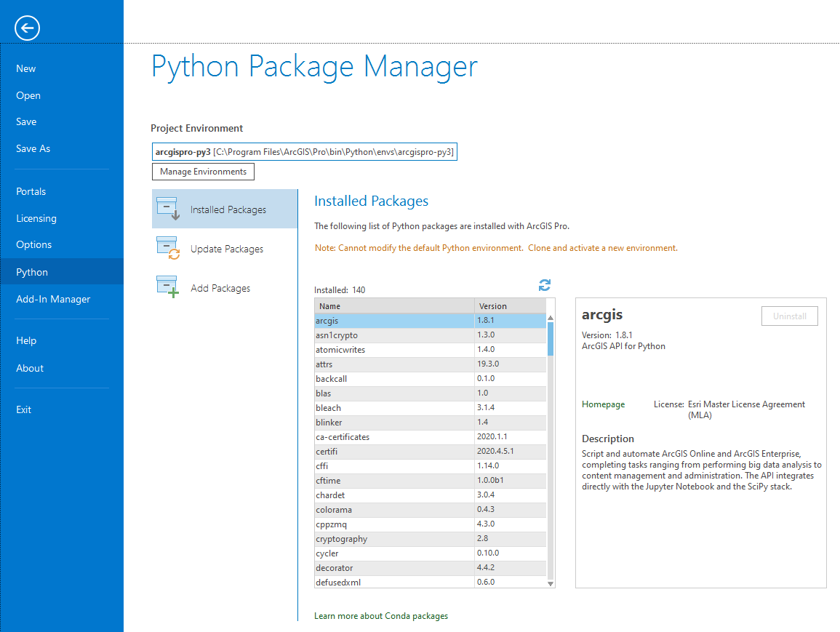Screen dimensions: 840x632
Task: Click the back arrow icon
Action: pos(27,28)
